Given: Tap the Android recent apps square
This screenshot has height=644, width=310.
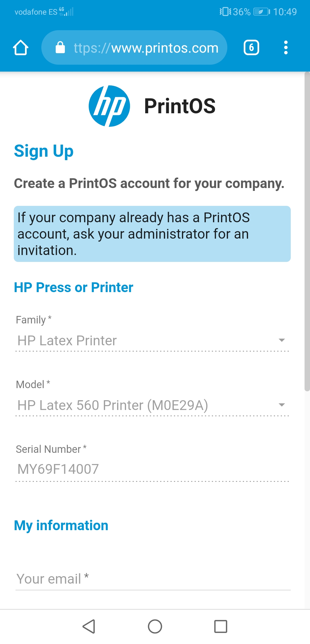Looking at the screenshot, I should coord(221,626).
